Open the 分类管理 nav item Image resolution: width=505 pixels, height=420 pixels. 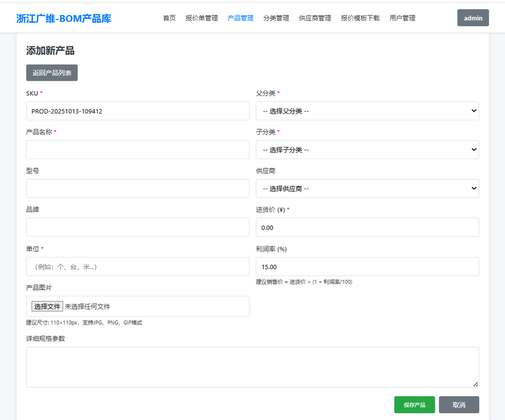(x=276, y=18)
